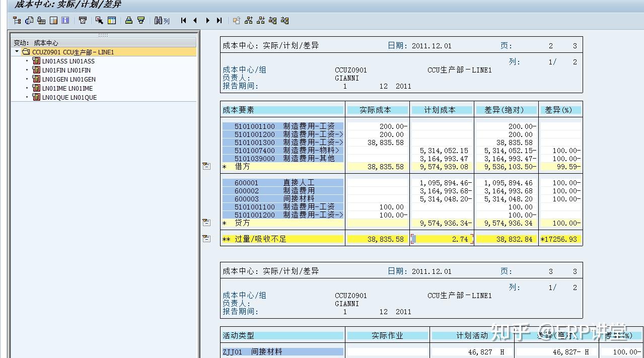Viewport: 644px width, 358px height.
Task: Click the print icon
Action: pos(128,21)
